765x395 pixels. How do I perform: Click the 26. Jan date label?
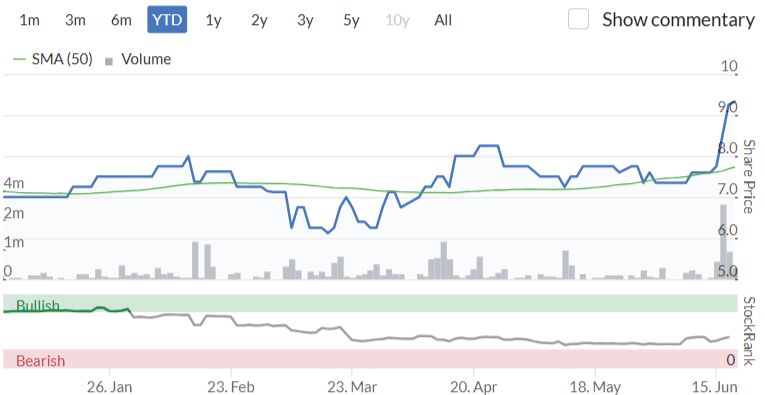tap(109, 387)
